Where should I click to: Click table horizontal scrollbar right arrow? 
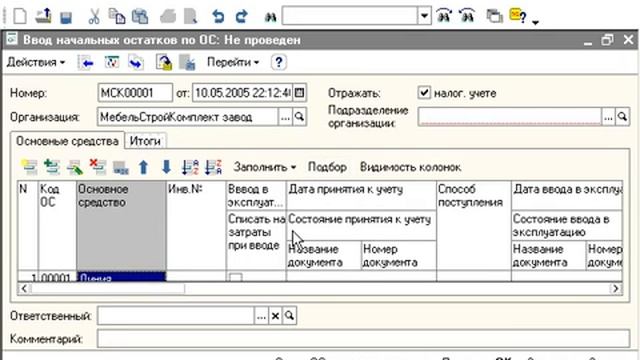[616, 289]
